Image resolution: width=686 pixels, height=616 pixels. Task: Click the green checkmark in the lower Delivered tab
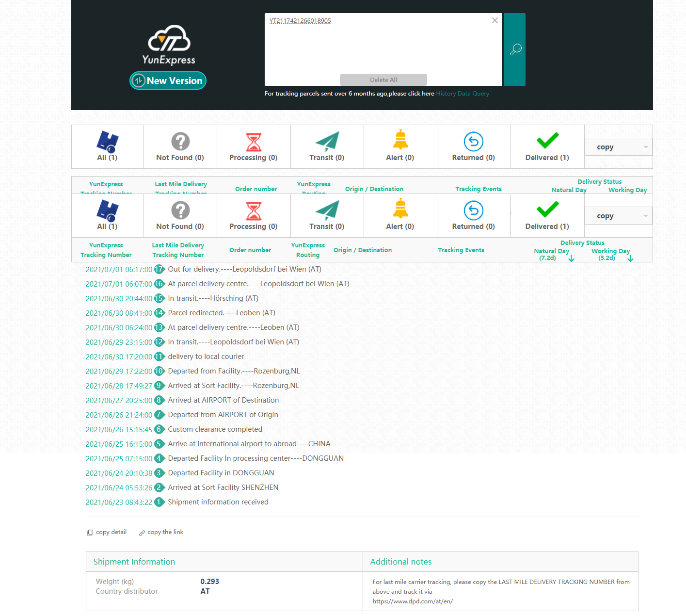click(547, 210)
